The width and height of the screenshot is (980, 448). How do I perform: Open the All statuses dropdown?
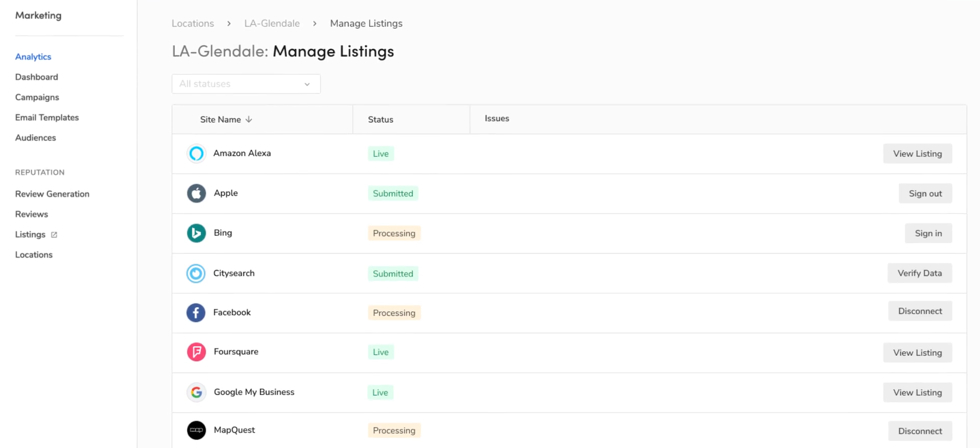coord(246,84)
